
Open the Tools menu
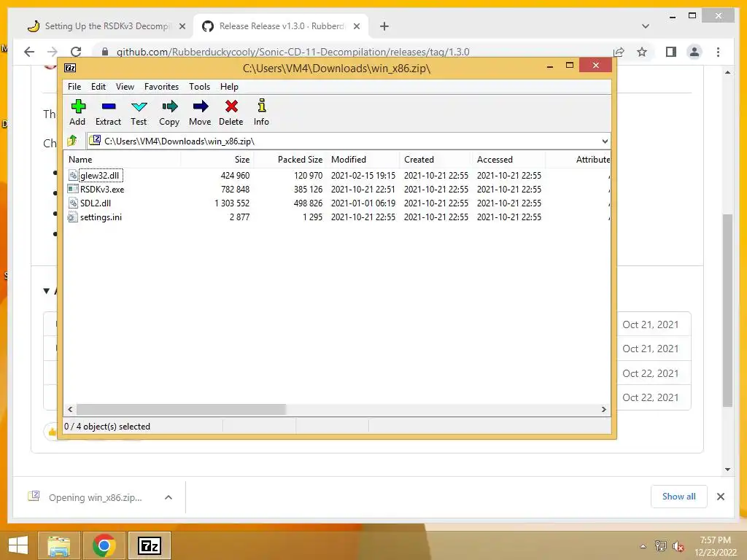click(x=200, y=87)
